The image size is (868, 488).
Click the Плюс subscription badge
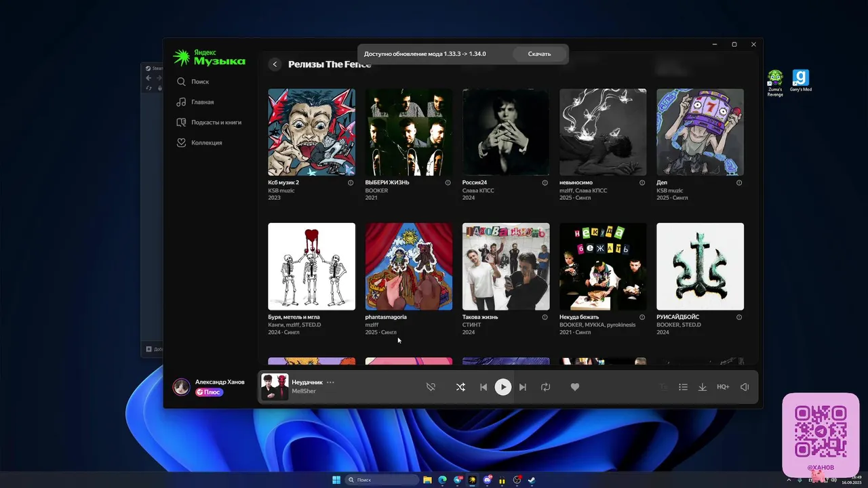point(210,392)
